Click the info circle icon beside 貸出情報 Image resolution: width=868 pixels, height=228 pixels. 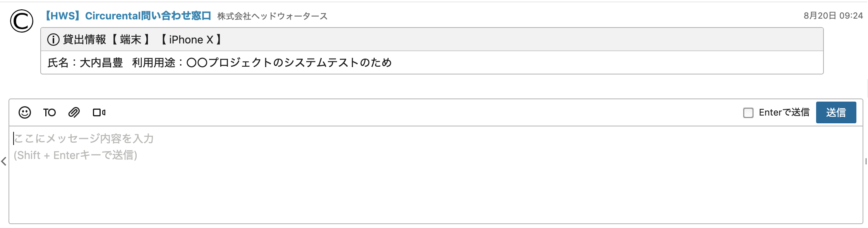[x=53, y=40]
